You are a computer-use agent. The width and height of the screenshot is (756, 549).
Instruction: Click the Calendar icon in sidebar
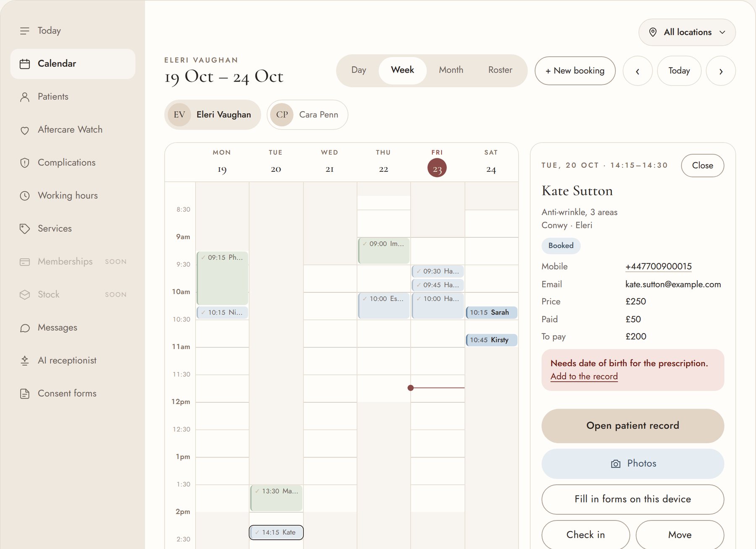click(x=25, y=64)
